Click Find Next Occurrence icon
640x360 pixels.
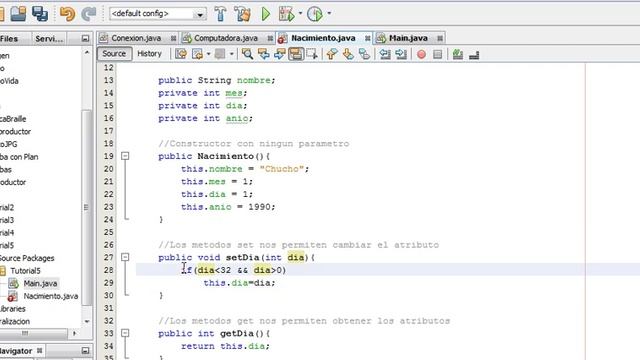(x=280, y=54)
